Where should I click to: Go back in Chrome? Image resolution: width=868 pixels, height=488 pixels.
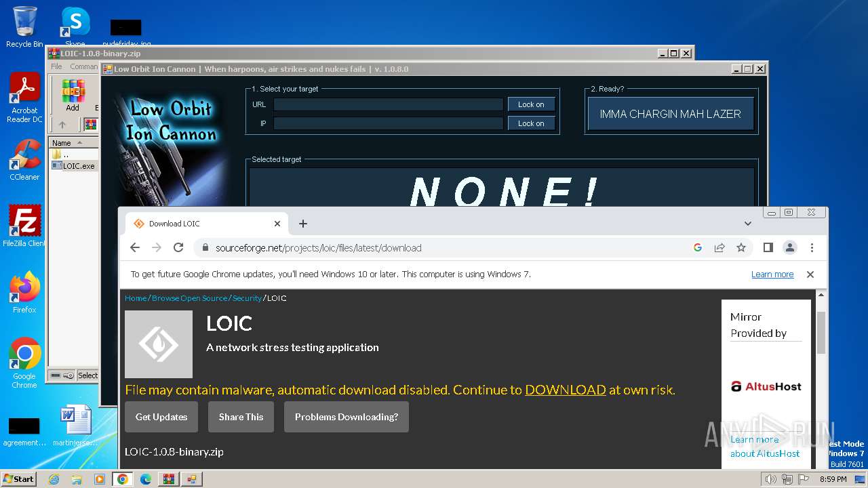135,248
